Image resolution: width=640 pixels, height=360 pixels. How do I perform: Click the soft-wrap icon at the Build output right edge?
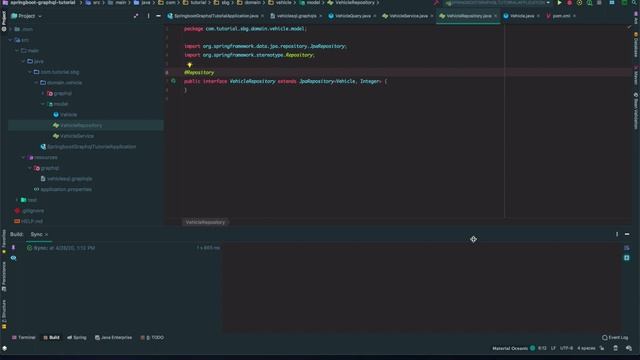[627, 248]
